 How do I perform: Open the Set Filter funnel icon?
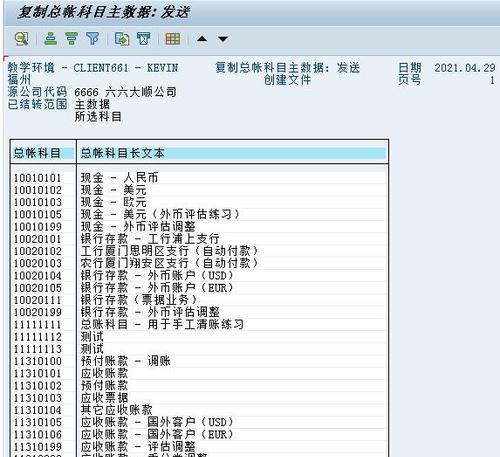pos(93,39)
